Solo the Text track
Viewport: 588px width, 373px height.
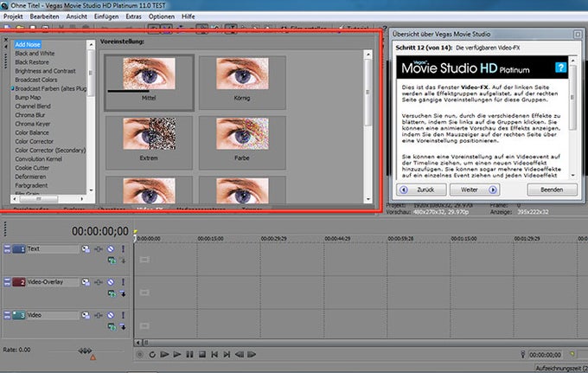[x=123, y=248]
